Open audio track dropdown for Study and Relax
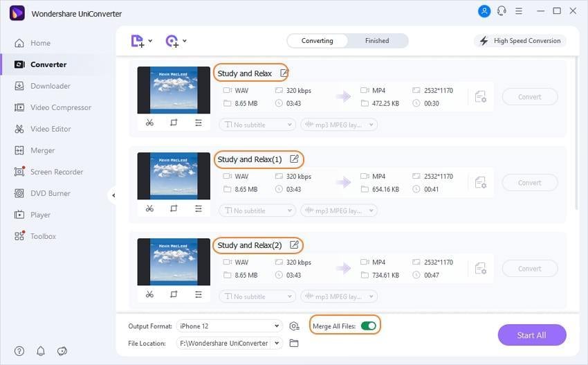Screen dimensions: 588x365 [339, 125]
